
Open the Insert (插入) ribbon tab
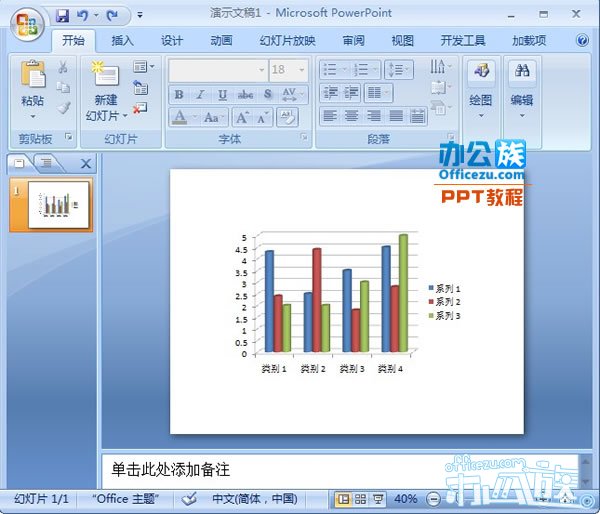[122, 41]
